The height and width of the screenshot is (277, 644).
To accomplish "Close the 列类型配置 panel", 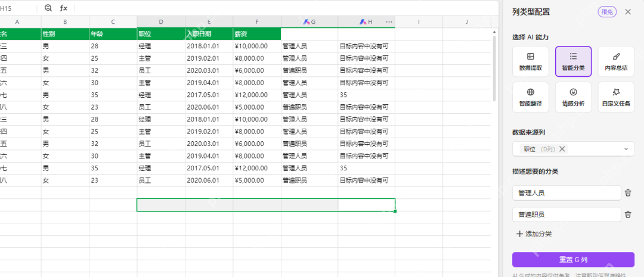I will 627,12.
